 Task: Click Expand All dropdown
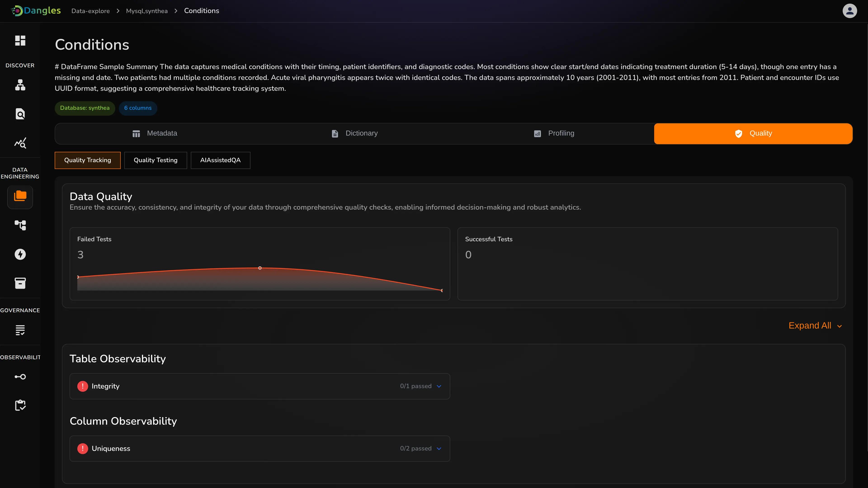pyautogui.click(x=815, y=326)
